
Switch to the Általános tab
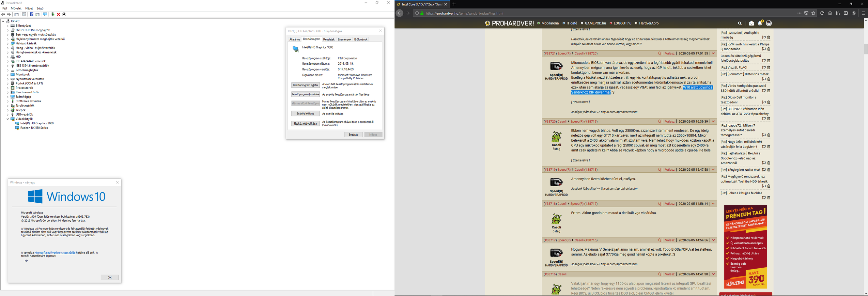(295, 39)
